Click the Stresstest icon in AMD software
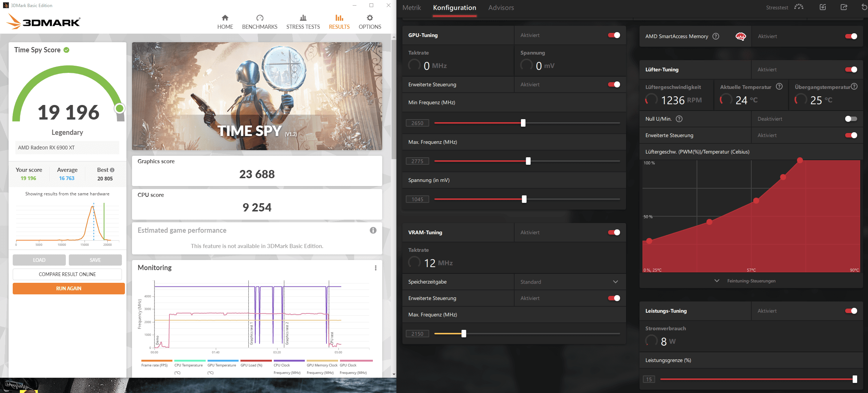The image size is (868, 393). click(799, 7)
